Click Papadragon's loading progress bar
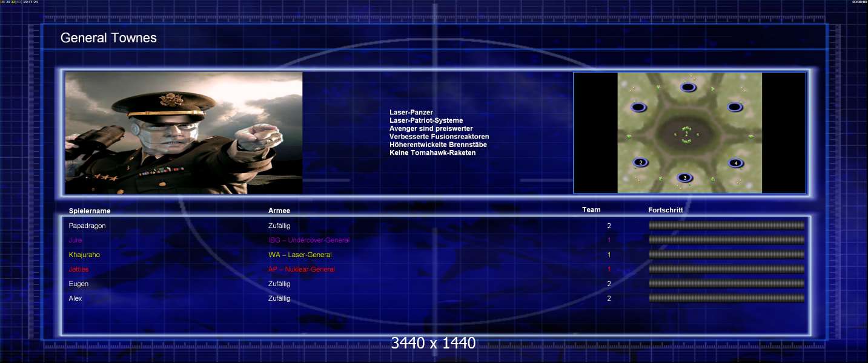Screen dimensions: 868x363 coord(727,226)
